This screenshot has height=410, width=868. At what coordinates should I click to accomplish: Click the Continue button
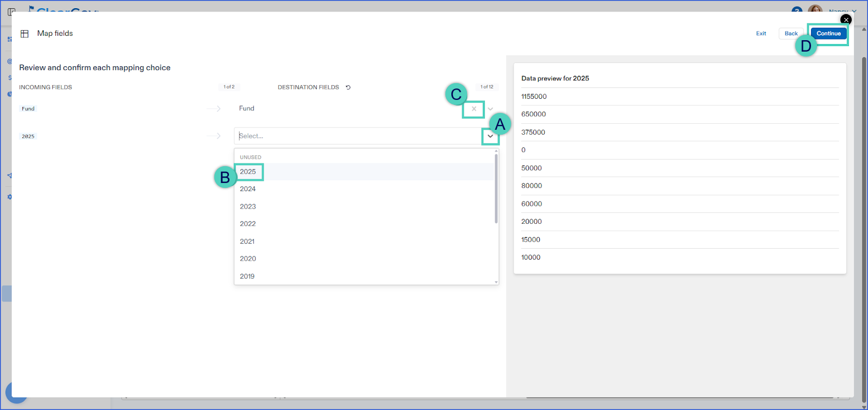828,34
